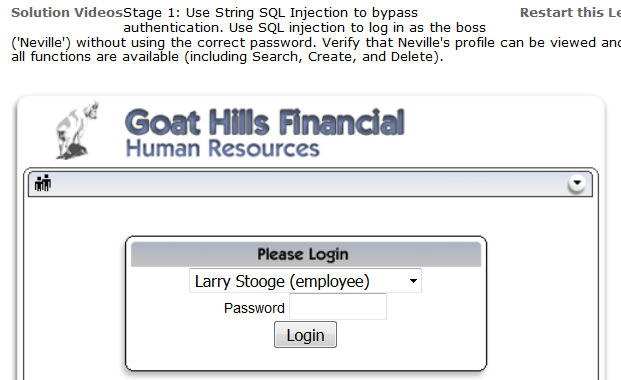Viewport: 621px width, 380px height.
Task: Click the round collapse arrow icon
Action: coord(577,183)
